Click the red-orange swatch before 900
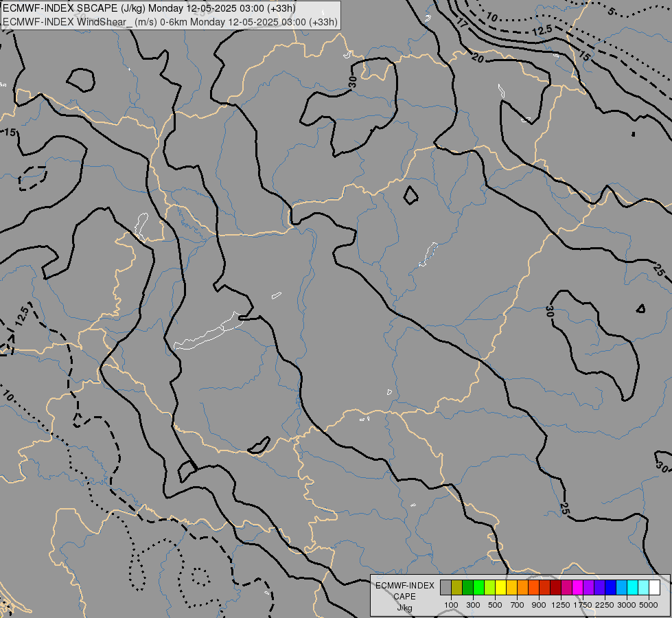 click(x=533, y=587)
